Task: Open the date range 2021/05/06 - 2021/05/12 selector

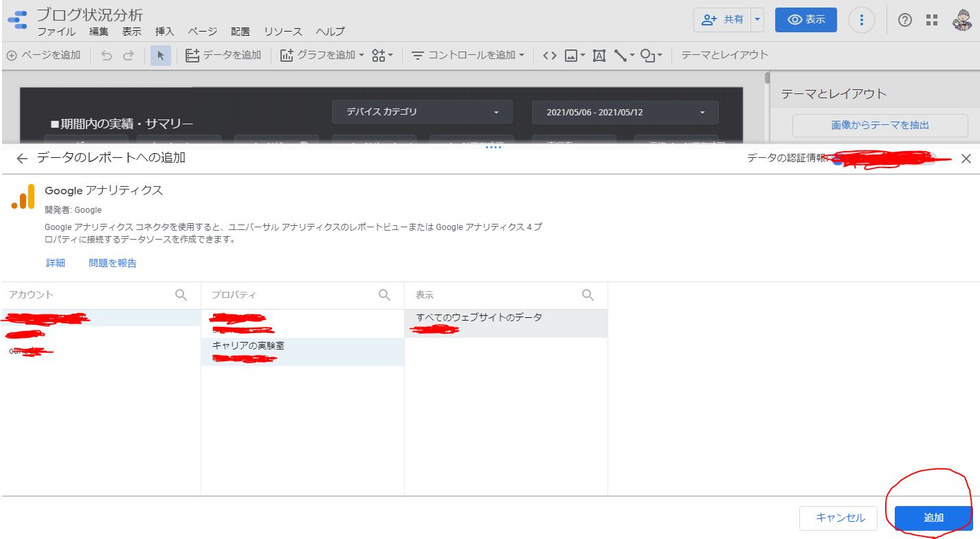Action: point(625,112)
